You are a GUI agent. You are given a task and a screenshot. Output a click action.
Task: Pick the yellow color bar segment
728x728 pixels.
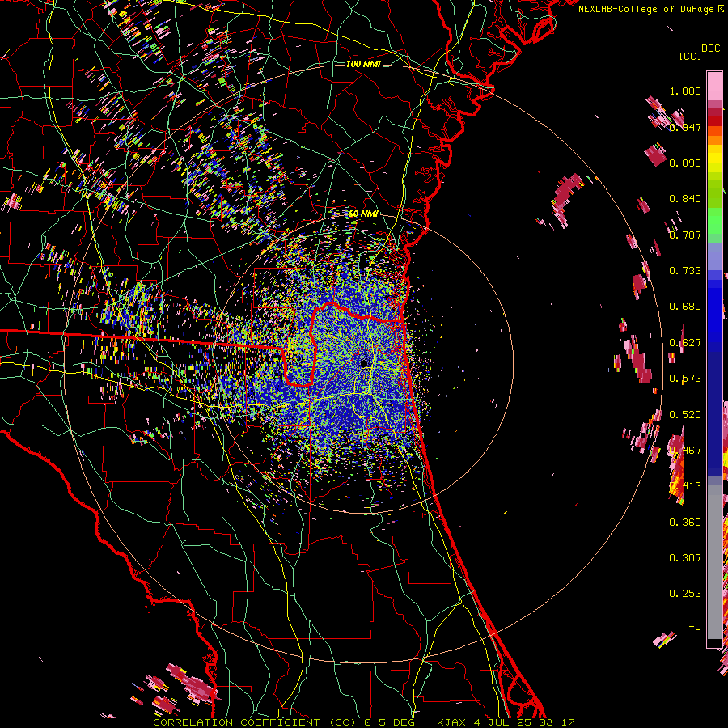pyautogui.click(x=714, y=159)
